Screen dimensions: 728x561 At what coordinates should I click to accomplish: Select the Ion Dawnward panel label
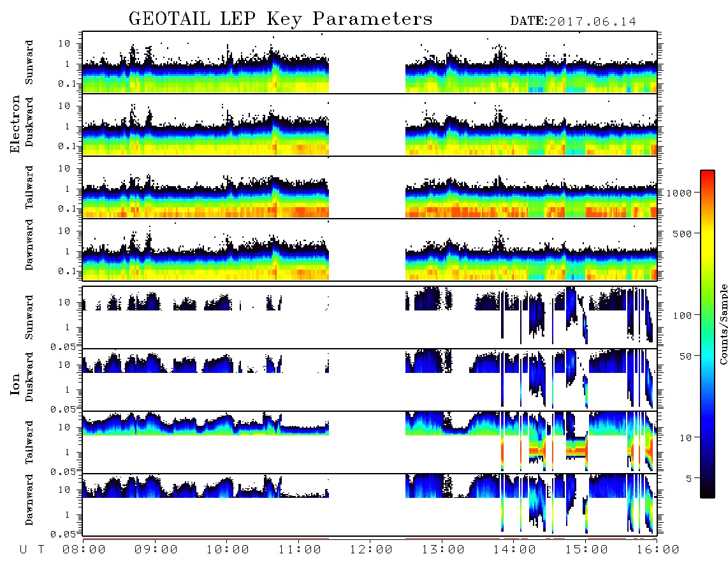(29, 500)
